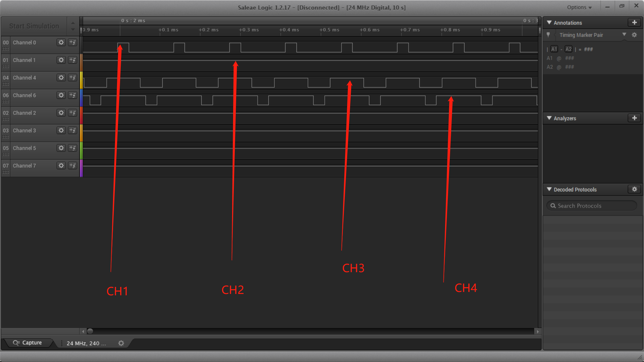
Task: Click the Channel 3 settings gear icon
Action: (61, 130)
